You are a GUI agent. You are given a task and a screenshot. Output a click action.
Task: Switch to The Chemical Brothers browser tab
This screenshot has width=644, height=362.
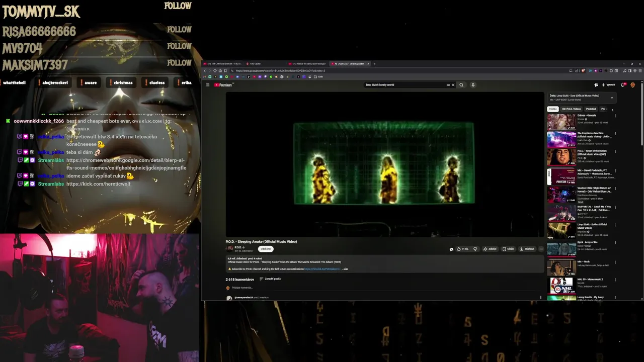tap(223, 64)
